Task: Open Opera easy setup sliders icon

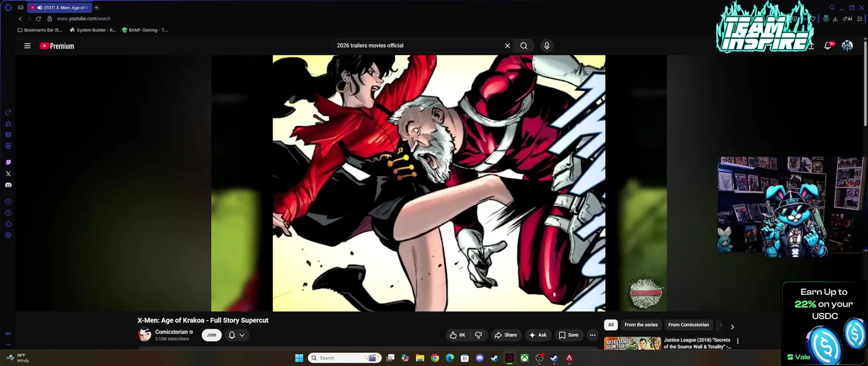Action: pyautogui.click(x=860, y=19)
